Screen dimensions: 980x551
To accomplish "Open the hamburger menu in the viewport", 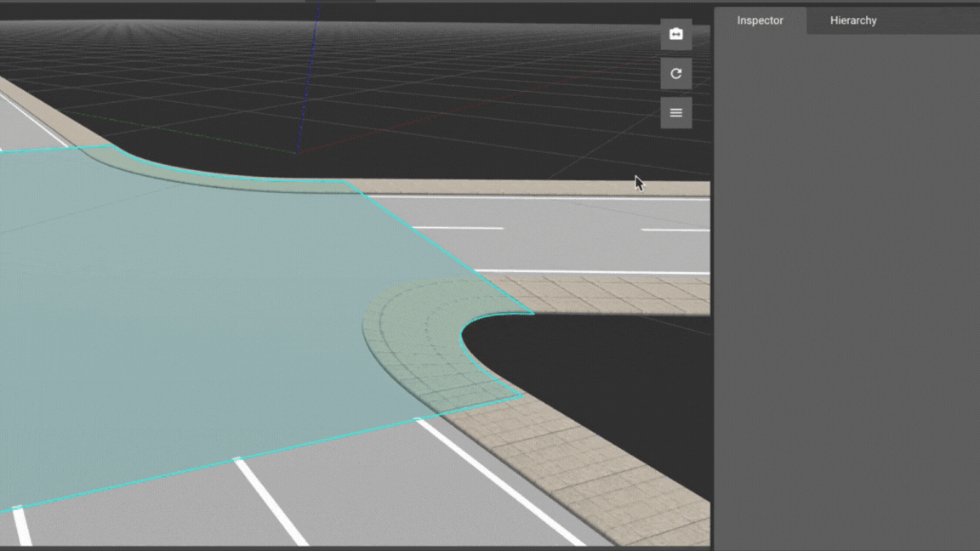I will coord(675,112).
